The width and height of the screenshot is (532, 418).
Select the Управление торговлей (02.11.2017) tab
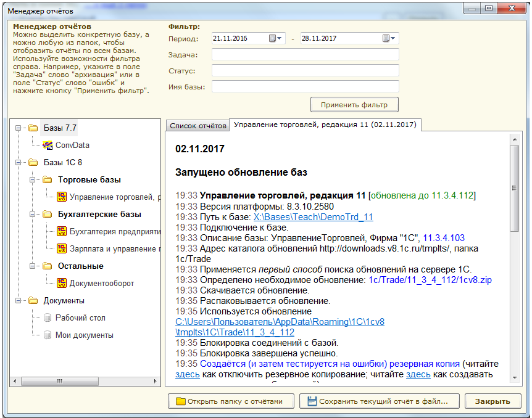click(x=325, y=125)
